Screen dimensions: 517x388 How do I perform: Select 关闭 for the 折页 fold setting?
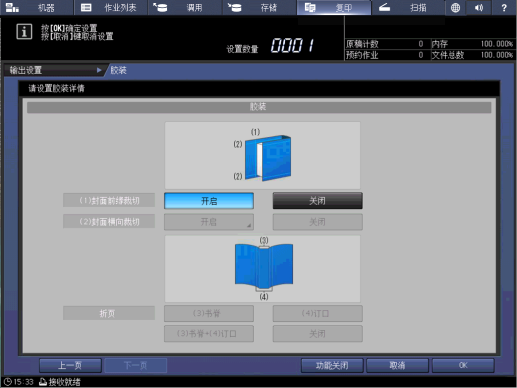pos(317,334)
